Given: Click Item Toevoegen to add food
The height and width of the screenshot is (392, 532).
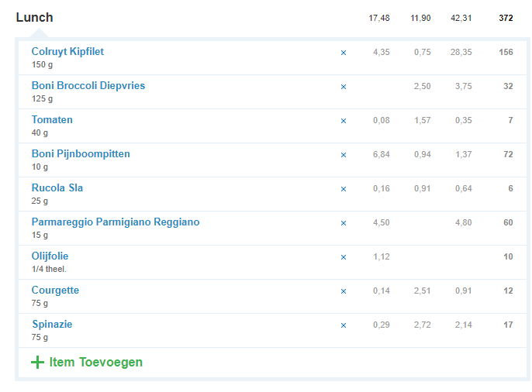Looking at the screenshot, I should (x=95, y=362).
